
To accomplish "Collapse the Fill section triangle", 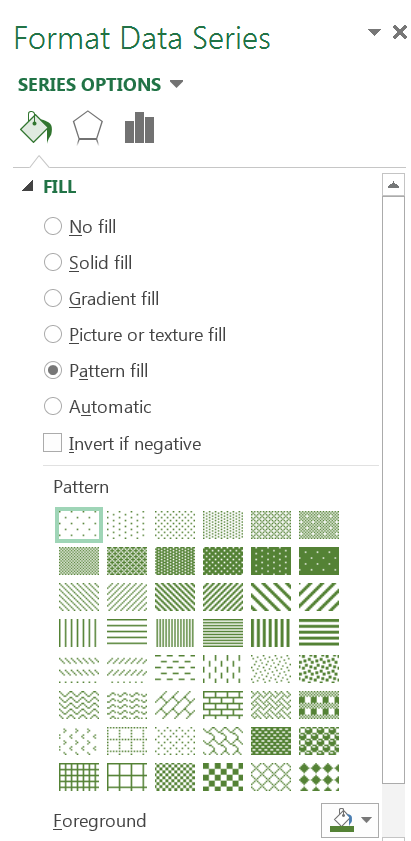I will pyautogui.click(x=27, y=186).
